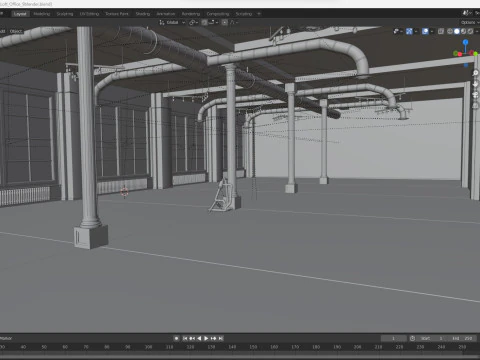
Task: Switch to the UV Editing workspace
Action: pyautogui.click(x=89, y=14)
